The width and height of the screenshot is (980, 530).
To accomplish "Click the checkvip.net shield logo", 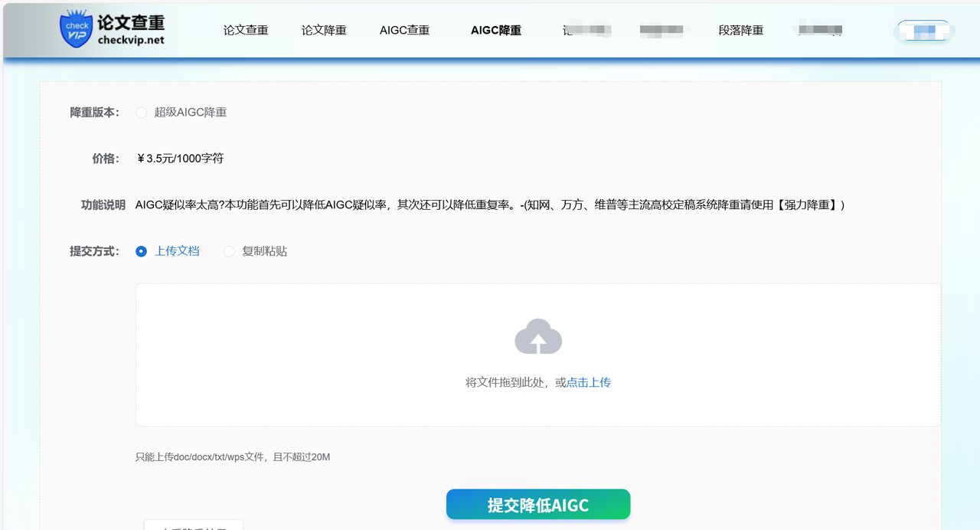I will coord(77,30).
